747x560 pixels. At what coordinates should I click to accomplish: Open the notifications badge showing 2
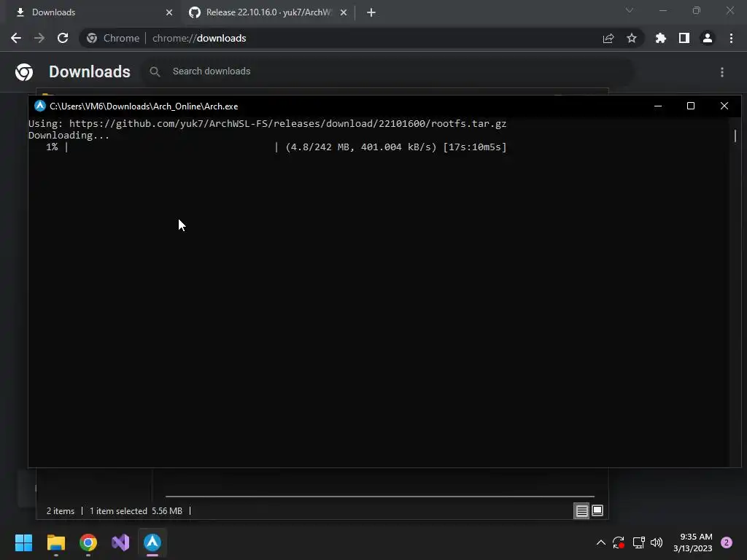coord(727,542)
